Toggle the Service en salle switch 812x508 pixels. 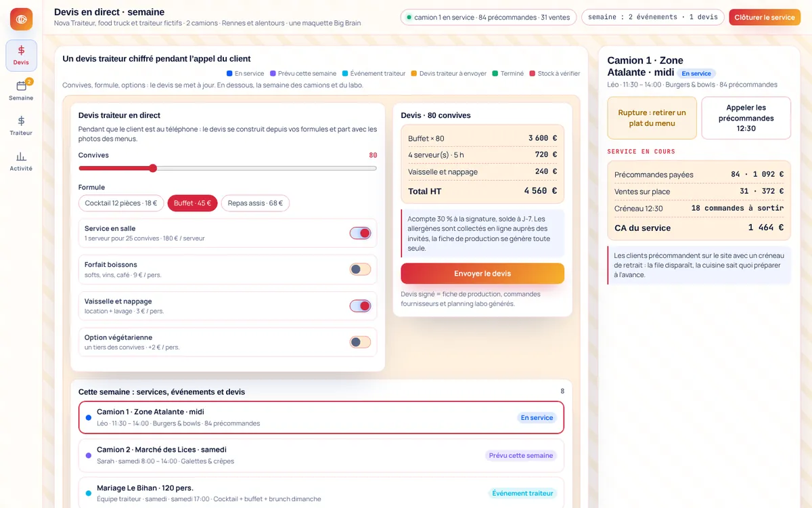pyautogui.click(x=360, y=233)
